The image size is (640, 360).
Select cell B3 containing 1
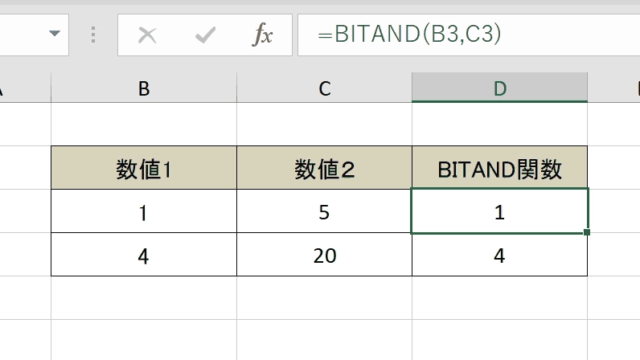[144, 211]
